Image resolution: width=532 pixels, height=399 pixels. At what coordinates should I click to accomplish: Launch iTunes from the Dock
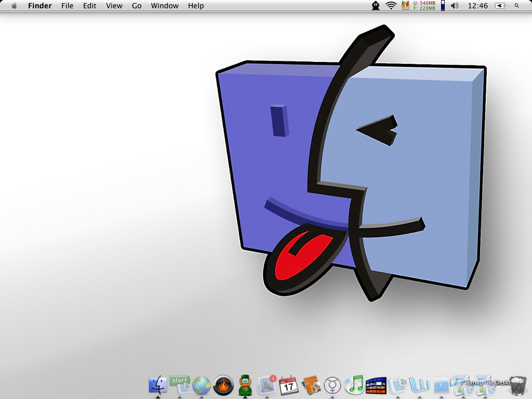pos(354,385)
